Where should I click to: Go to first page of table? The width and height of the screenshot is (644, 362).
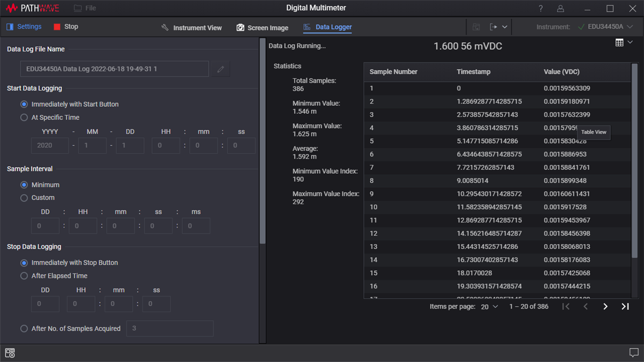pos(566,307)
